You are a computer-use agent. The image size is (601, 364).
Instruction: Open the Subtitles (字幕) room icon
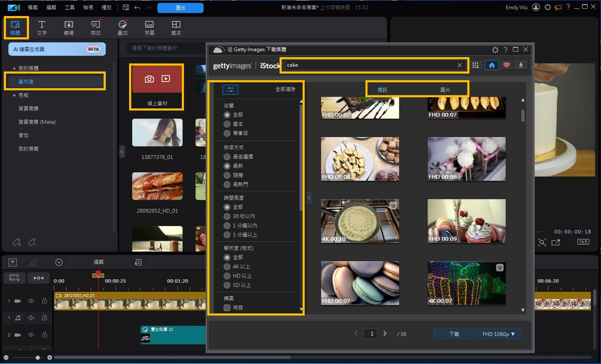[149, 28]
